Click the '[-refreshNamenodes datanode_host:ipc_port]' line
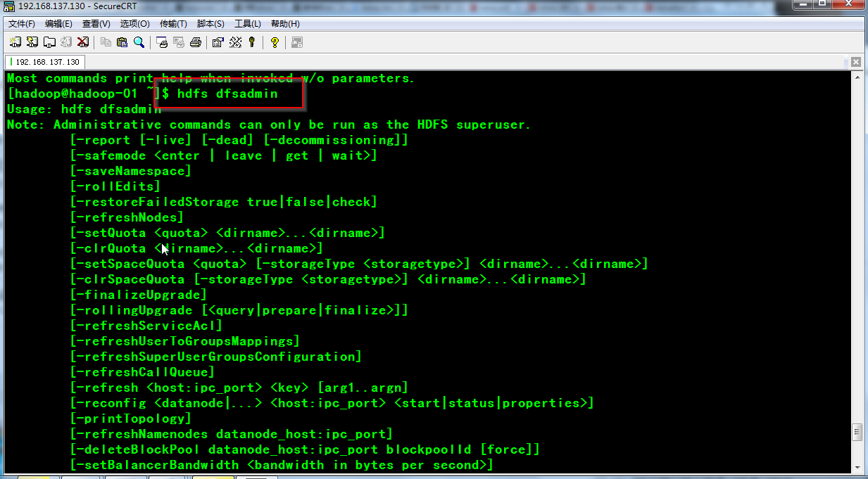Image resolution: width=868 pixels, height=479 pixels. [232, 434]
